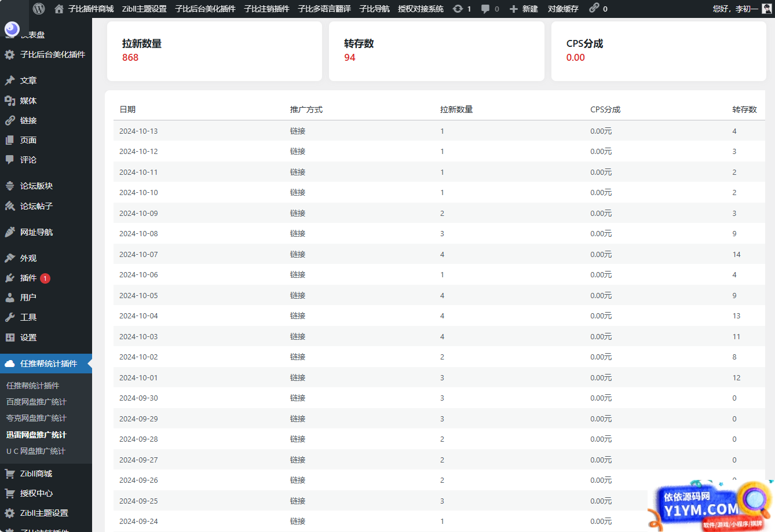Screen dimensions: 775x532
Task: Click the CPS分成 card value 0.00
Action: click(x=576, y=57)
